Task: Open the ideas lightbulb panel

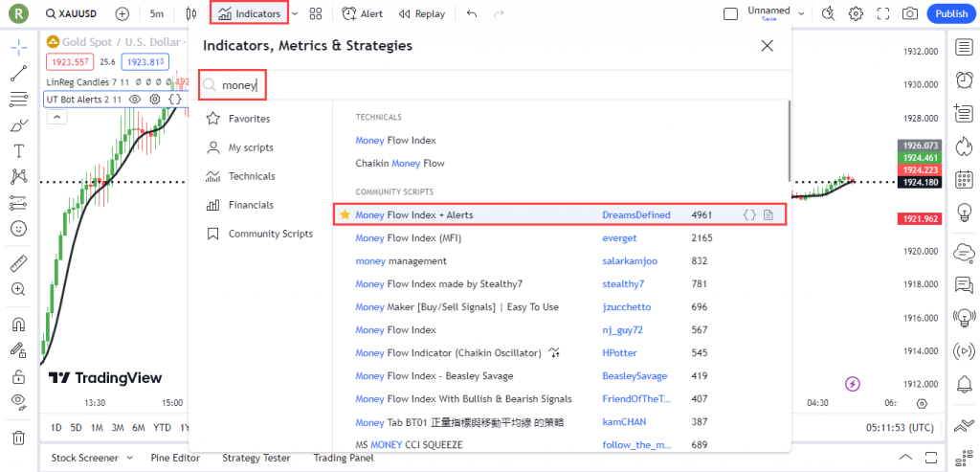Action: click(x=964, y=213)
